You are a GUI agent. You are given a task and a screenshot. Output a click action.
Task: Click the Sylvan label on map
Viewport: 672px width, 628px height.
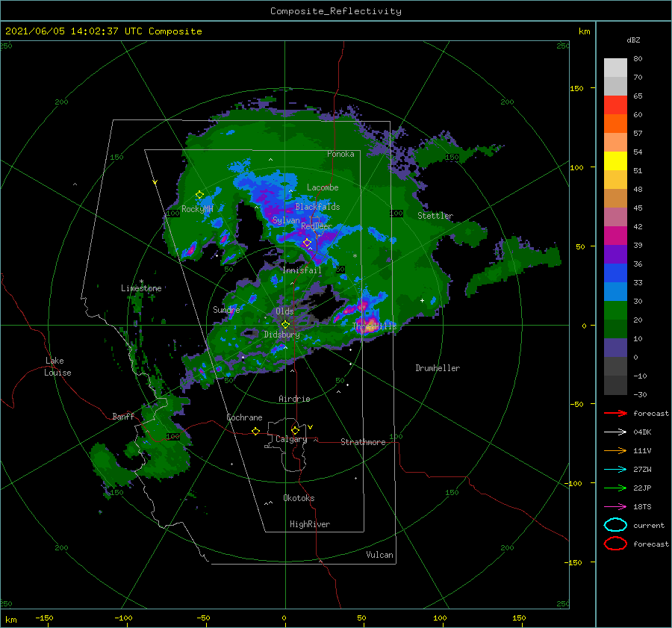(286, 220)
